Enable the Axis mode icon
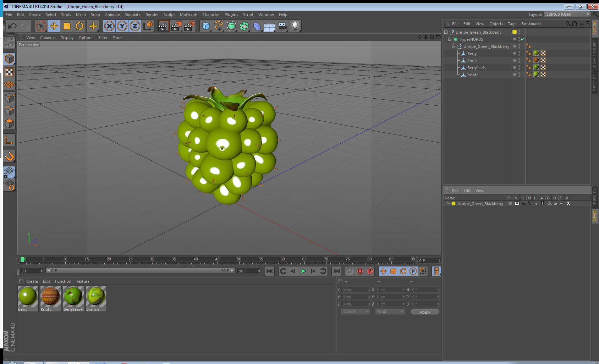 point(9,140)
